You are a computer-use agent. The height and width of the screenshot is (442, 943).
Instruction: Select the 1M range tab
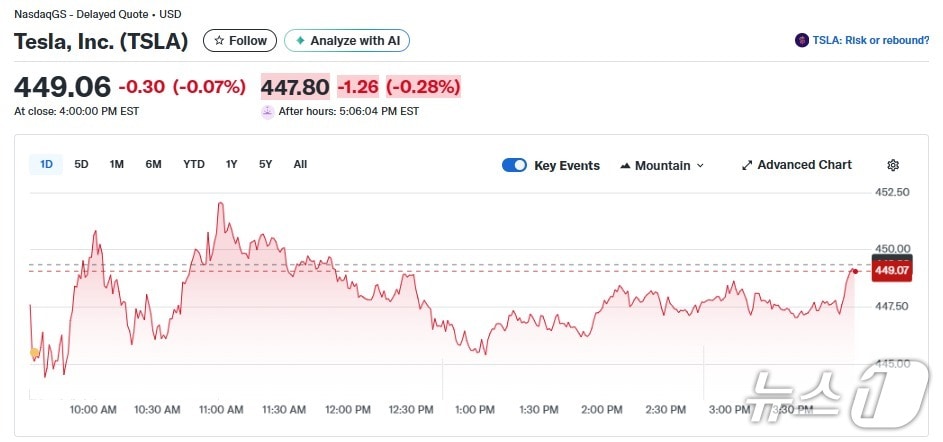(x=117, y=164)
